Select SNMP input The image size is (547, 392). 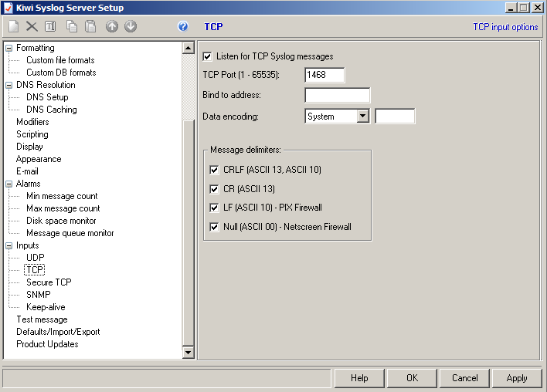pos(39,295)
